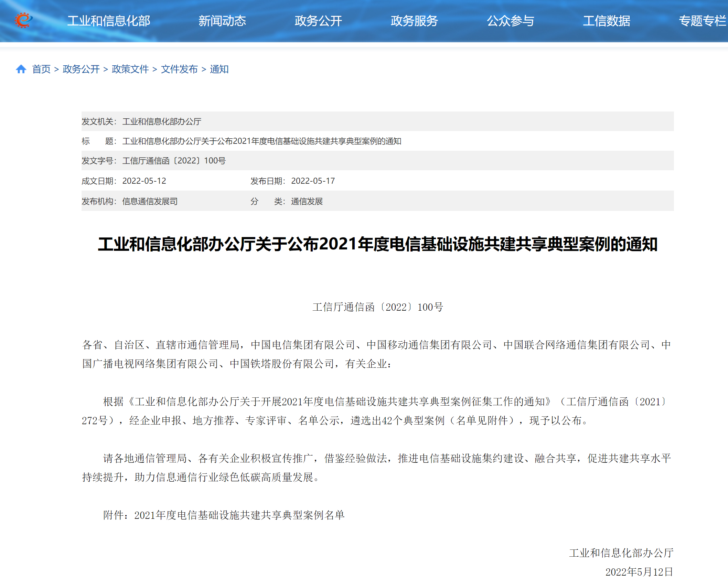Go to 工信数据 section
The image size is (728, 578).
point(607,21)
